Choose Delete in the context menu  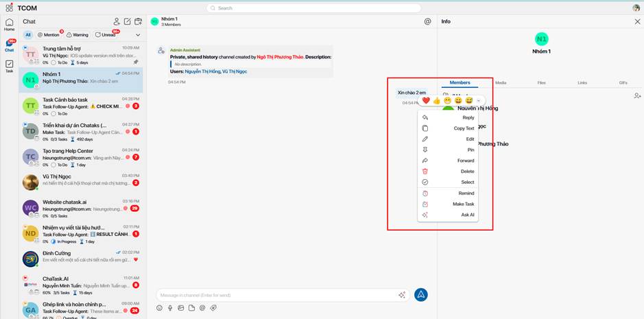click(448, 172)
